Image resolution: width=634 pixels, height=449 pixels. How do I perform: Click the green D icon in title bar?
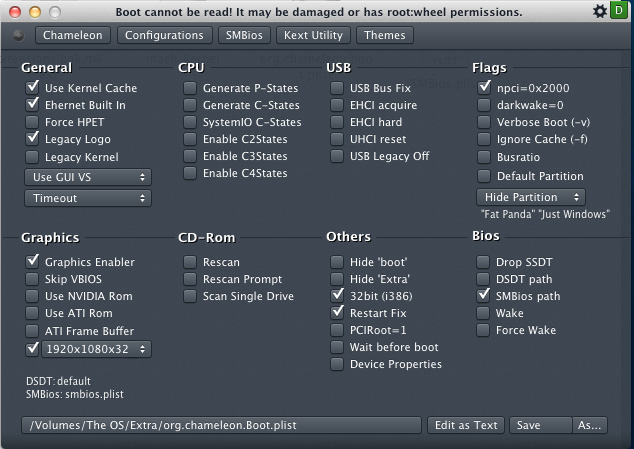(x=619, y=11)
